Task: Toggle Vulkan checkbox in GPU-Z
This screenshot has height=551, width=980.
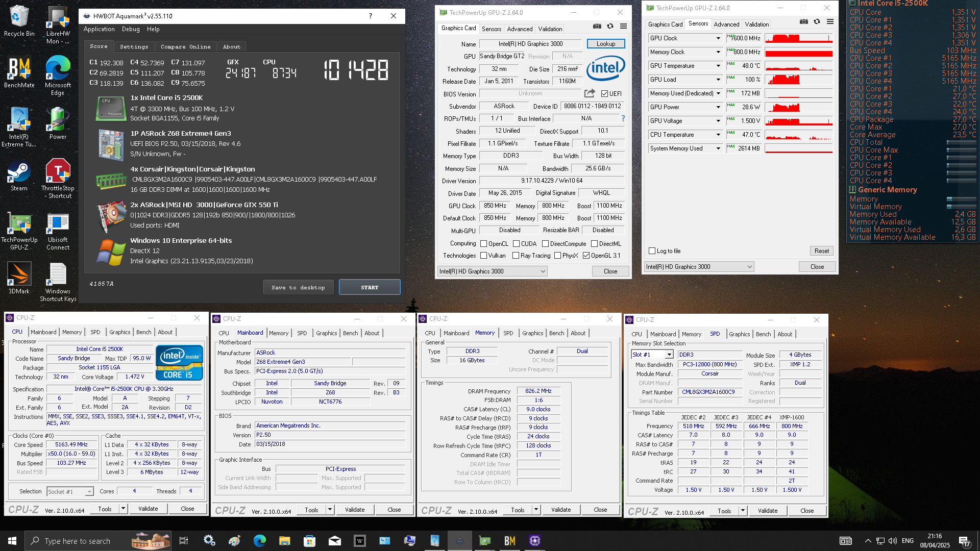Action: [x=483, y=256]
